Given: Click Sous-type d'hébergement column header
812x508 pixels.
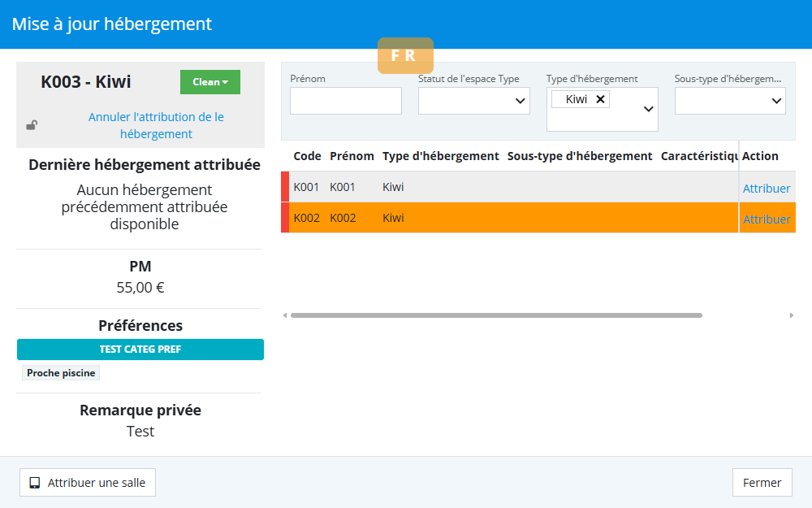Looking at the screenshot, I should [x=579, y=156].
